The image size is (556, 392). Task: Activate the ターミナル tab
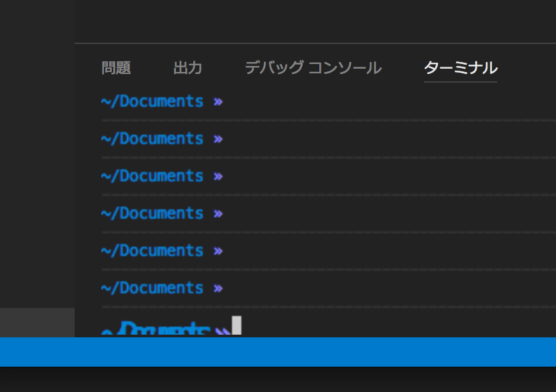461,68
